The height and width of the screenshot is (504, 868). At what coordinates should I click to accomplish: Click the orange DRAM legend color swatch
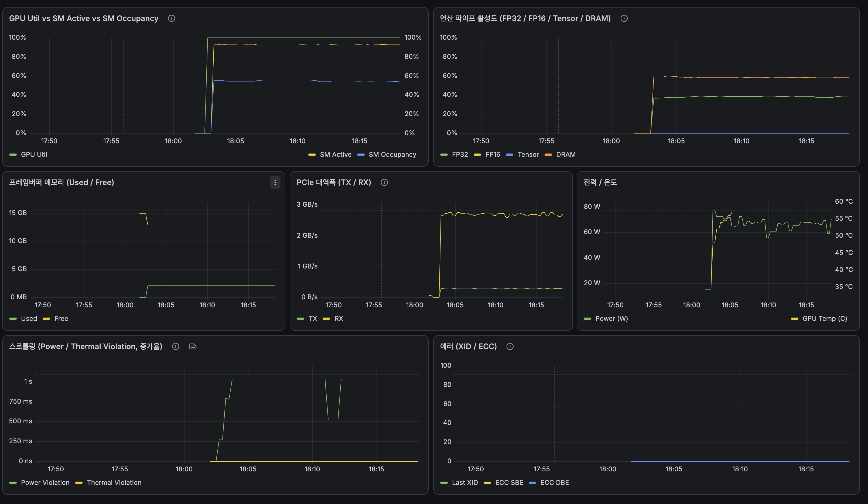coord(548,155)
